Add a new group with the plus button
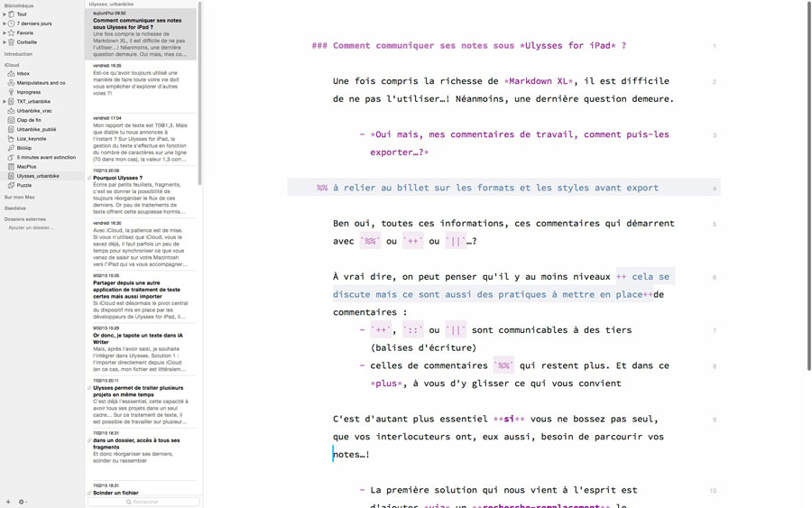The image size is (812, 508). tap(8, 502)
